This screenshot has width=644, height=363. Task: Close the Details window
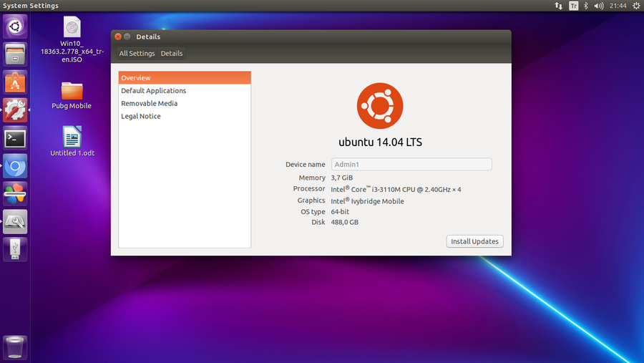(118, 37)
